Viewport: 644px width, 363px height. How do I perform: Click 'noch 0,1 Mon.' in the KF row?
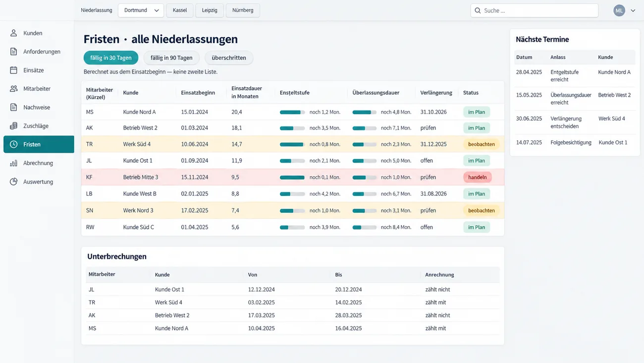click(x=325, y=178)
